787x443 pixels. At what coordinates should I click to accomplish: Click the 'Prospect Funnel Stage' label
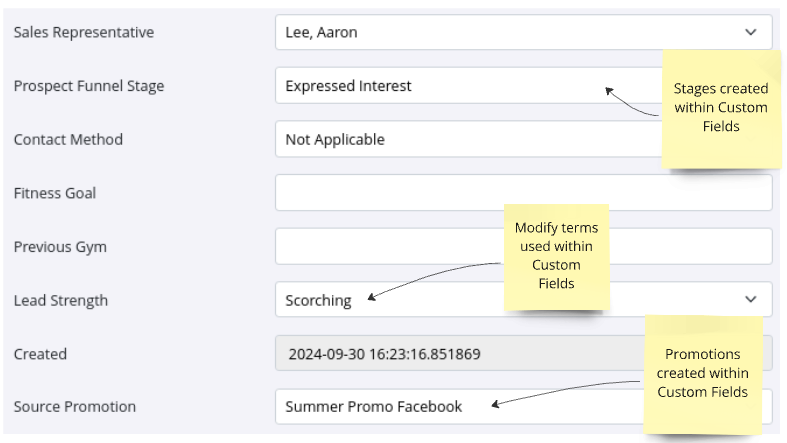pyautogui.click(x=89, y=86)
